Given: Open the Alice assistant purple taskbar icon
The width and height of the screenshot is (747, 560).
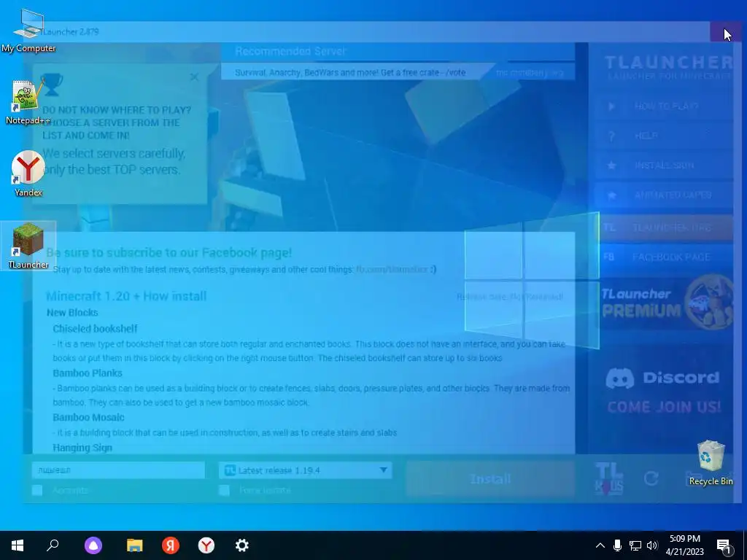Looking at the screenshot, I should click(x=93, y=545).
